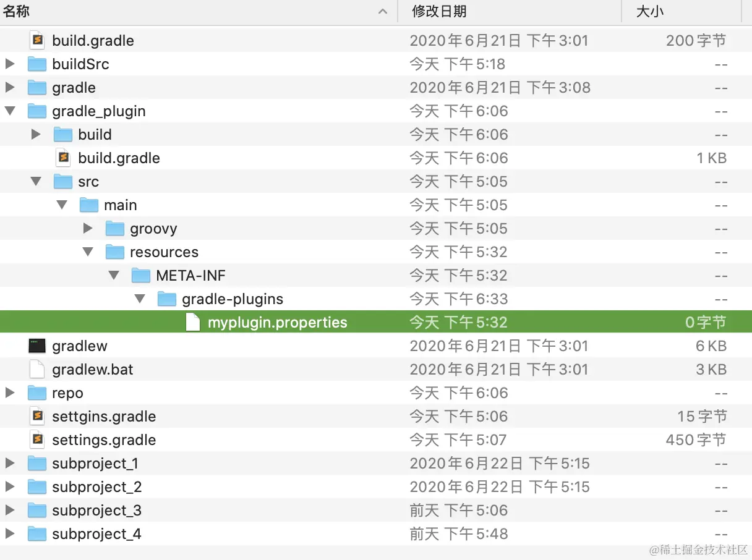Click the buildSrc folder icon
The width and height of the screenshot is (752, 560).
[x=37, y=64]
